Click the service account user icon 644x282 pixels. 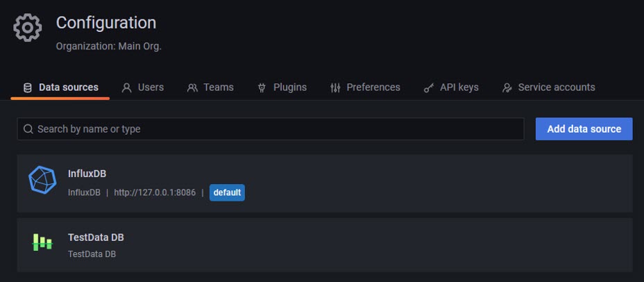pos(507,88)
